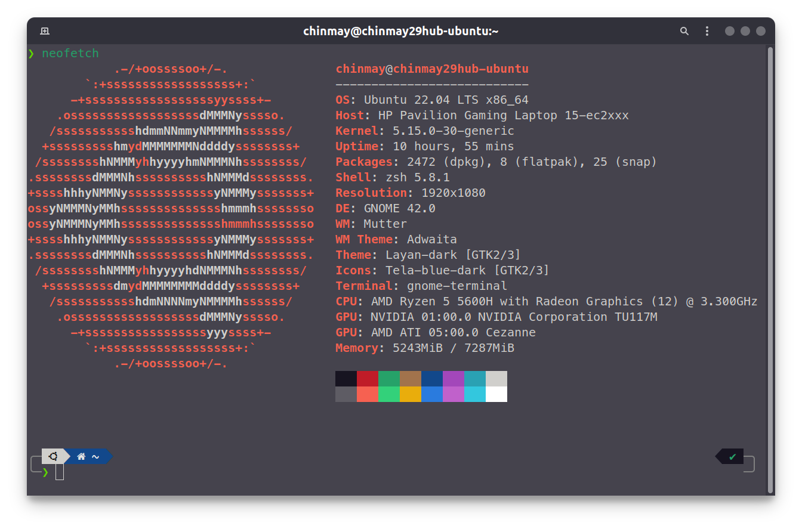Select the typed "neofetch" command text
Viewport: 802px width, 532px height.
coord(70,53)
